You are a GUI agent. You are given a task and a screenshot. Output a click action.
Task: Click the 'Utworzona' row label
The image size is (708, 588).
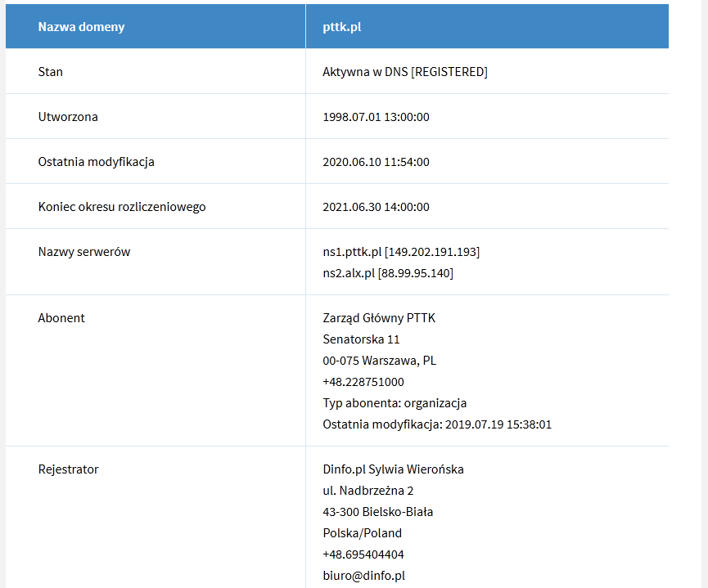coord(68,117)
